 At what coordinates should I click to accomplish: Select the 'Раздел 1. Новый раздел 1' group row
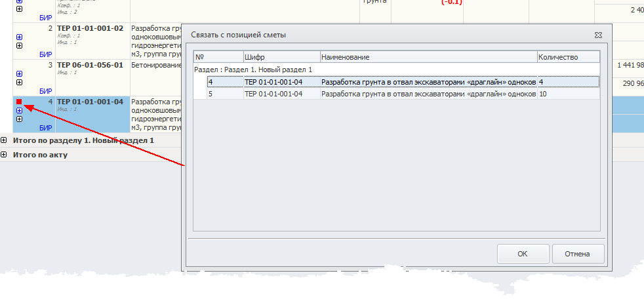[253, 70]
